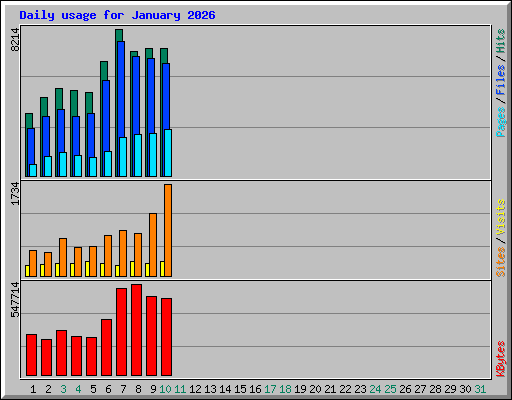The image size is (512, 400).
Task: Click the tallest green Hits bar for day 7
Action: tap(119, 35)
